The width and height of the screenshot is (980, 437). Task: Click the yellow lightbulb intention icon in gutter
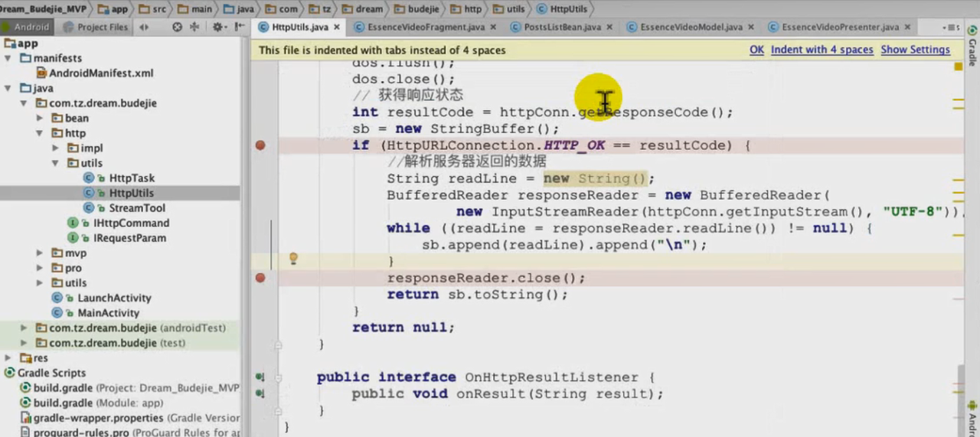coord(292,259)
